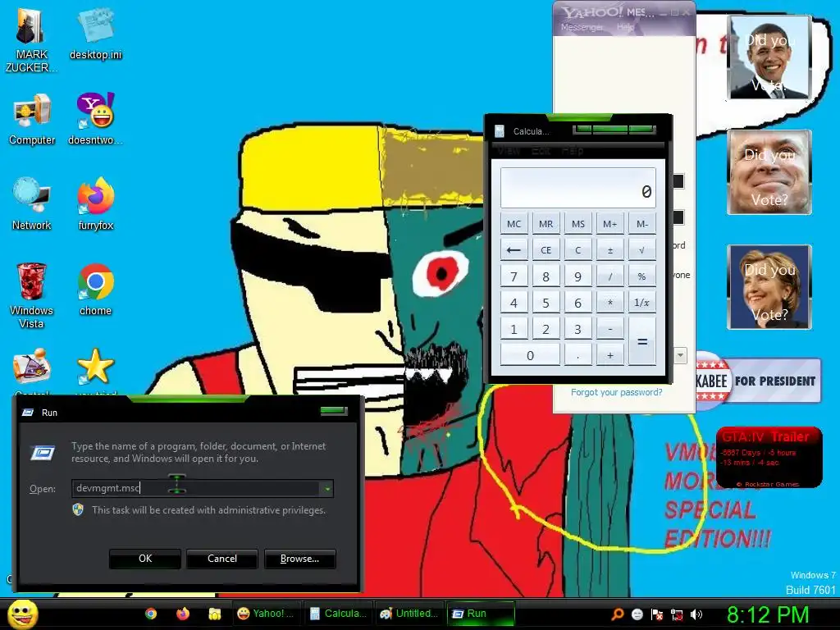Viewport: 840px width, 630px height.
Task: Click the calculator M+ button
Action: pos(610,224)
